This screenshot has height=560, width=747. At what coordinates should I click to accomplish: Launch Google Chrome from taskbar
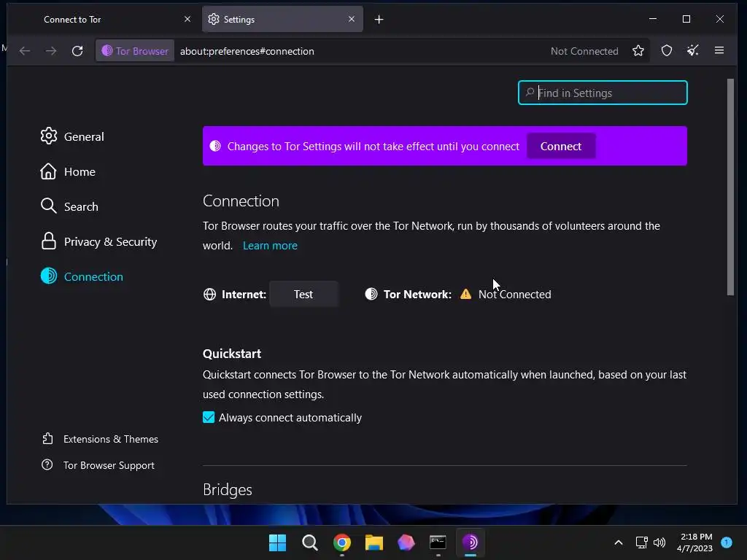pos(342,542)
